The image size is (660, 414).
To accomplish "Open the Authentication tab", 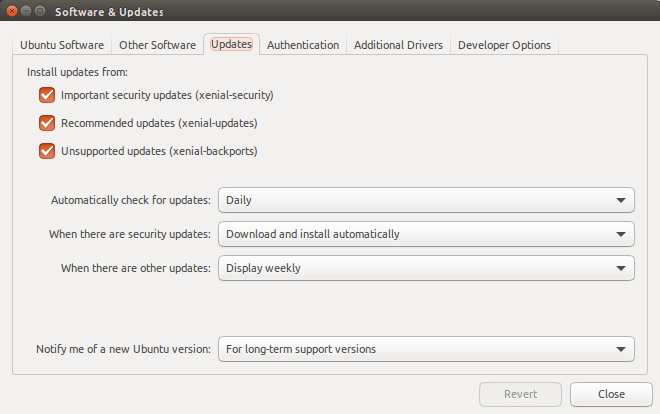I will [x=303, y=45].
